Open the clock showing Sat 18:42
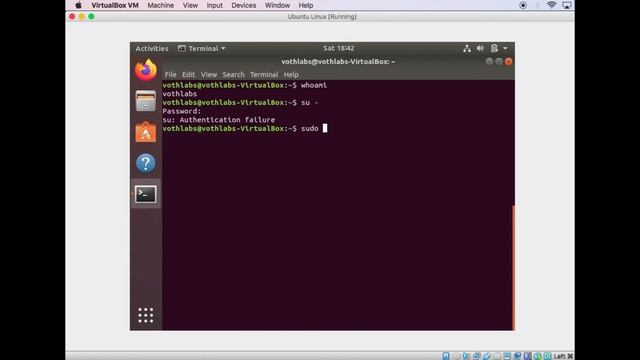The height and width of the screenshot is (360, 640). 339,48
